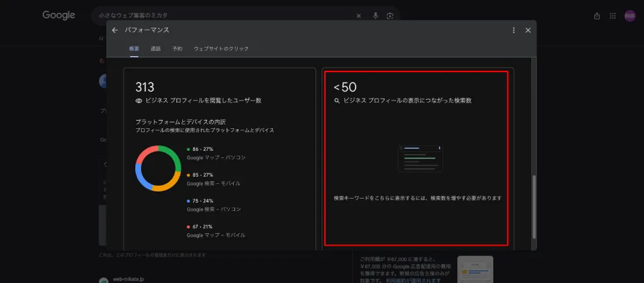Select the 概要 tab
The width and height of the screenshot is (644, 283).
click(x=134, y=48)
